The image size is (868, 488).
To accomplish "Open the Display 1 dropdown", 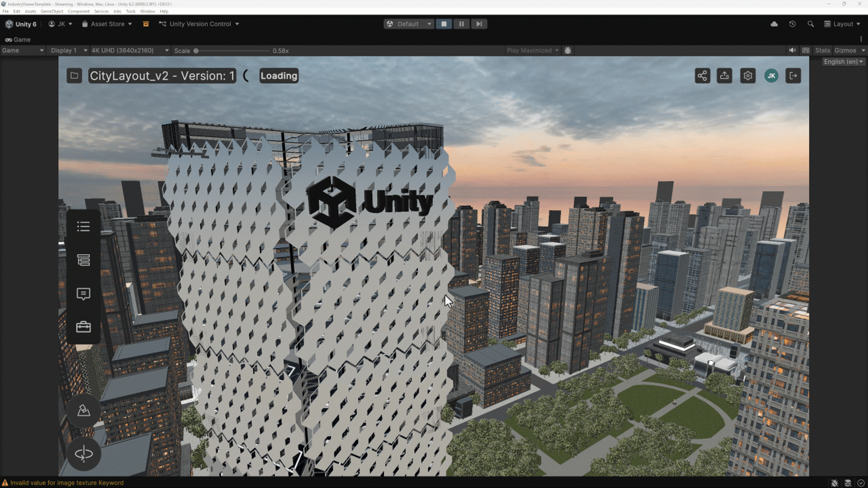I will coord(68,50).
